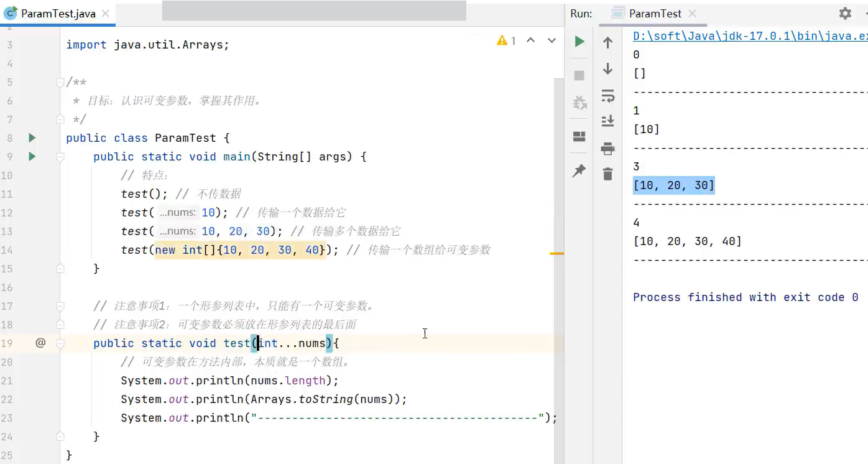
Task: Click the [10] console output line
Action: click(647, 129)
